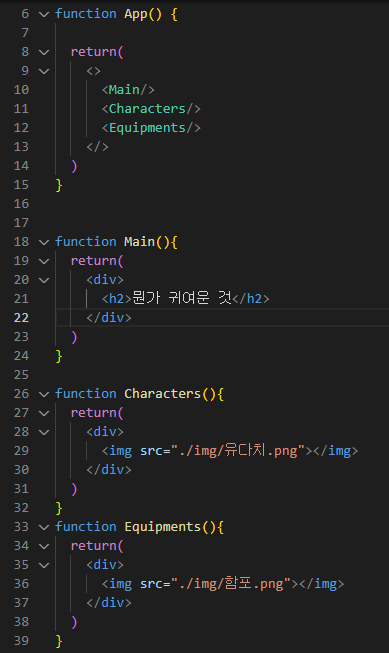389x653 pixels.
Task: Collapse the fragment fold chevron on line 9
Action: click(44, 71)
